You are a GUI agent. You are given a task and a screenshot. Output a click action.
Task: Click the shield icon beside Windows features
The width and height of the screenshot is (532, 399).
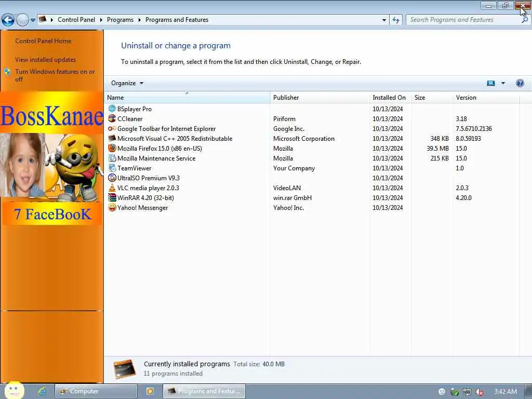pyautogui.click(x=7, y=72)
